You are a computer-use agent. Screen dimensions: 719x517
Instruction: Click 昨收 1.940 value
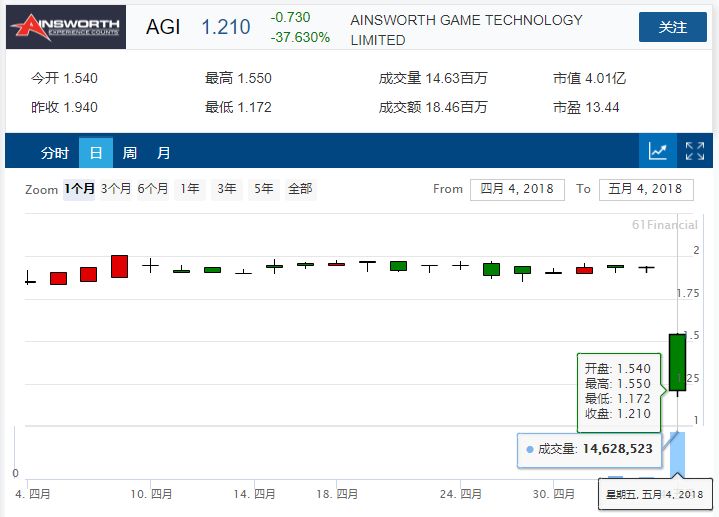(x=64, y=107)
